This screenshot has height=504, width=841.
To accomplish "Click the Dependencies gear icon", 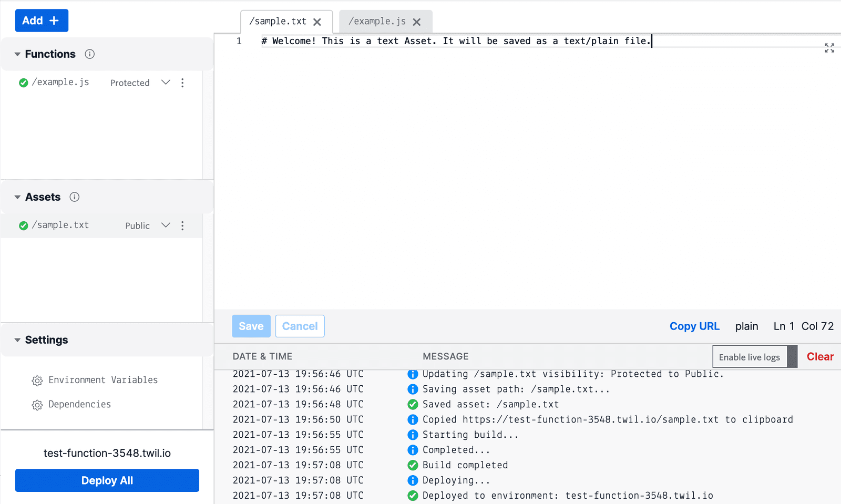I will [37, 405].
